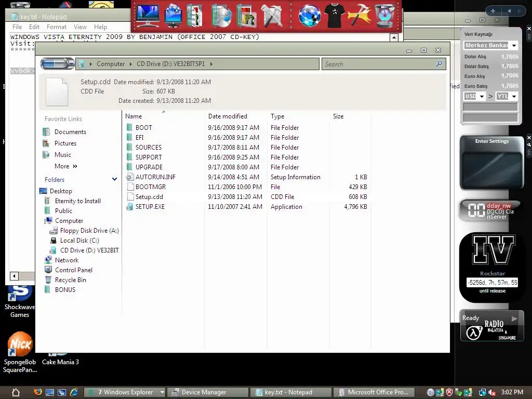The width and height of the screenshot is (532, 399).
Task: Click the Explorer search magnifier icon
Action: [439, 63]
